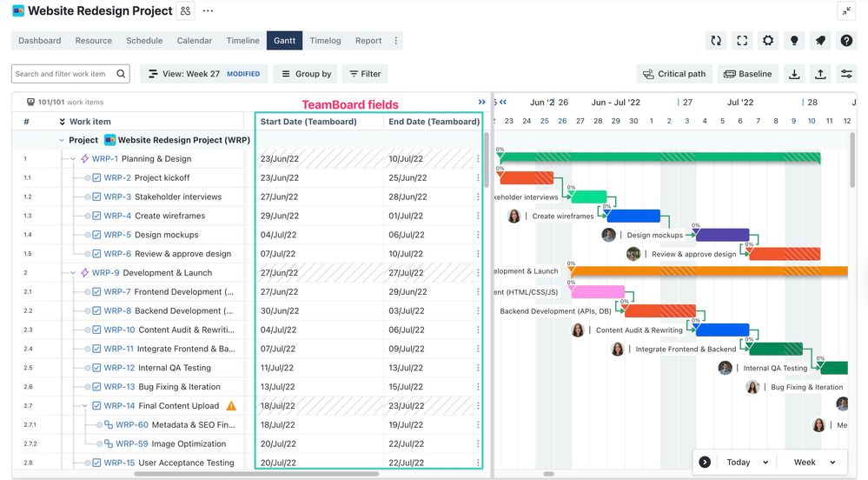868x480 pixels.
Task: Open row menu dots for WRP-5
Action: [x=478, y=235]
